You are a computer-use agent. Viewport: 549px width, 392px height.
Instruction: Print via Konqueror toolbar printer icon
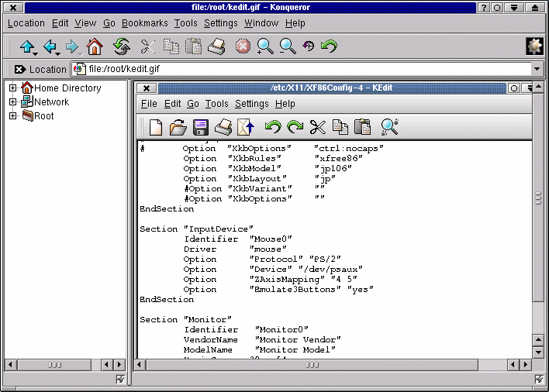216,46
